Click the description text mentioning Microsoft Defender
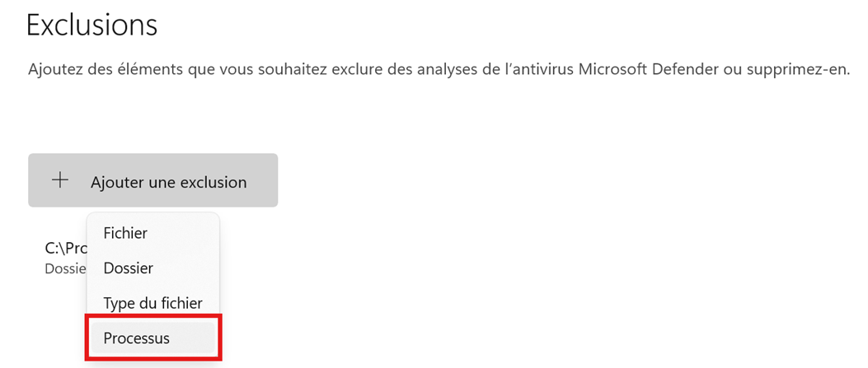 click(438, 69)
